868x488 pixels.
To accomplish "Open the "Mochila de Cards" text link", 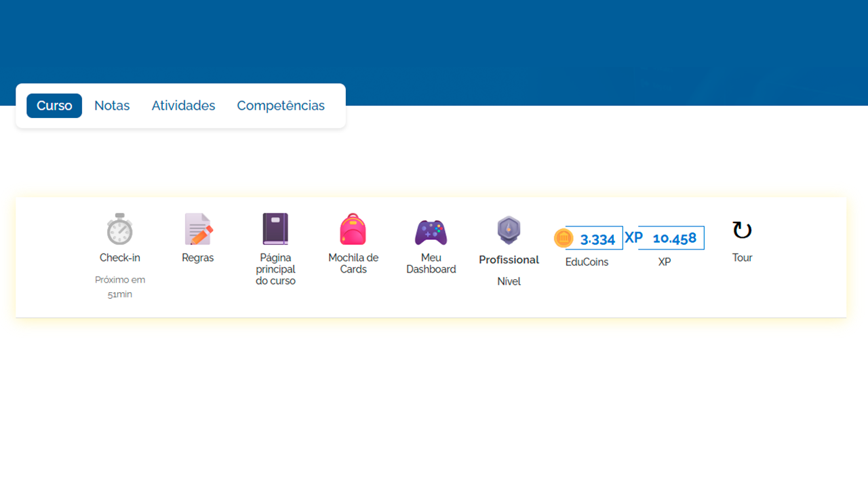I will point(353,263).
